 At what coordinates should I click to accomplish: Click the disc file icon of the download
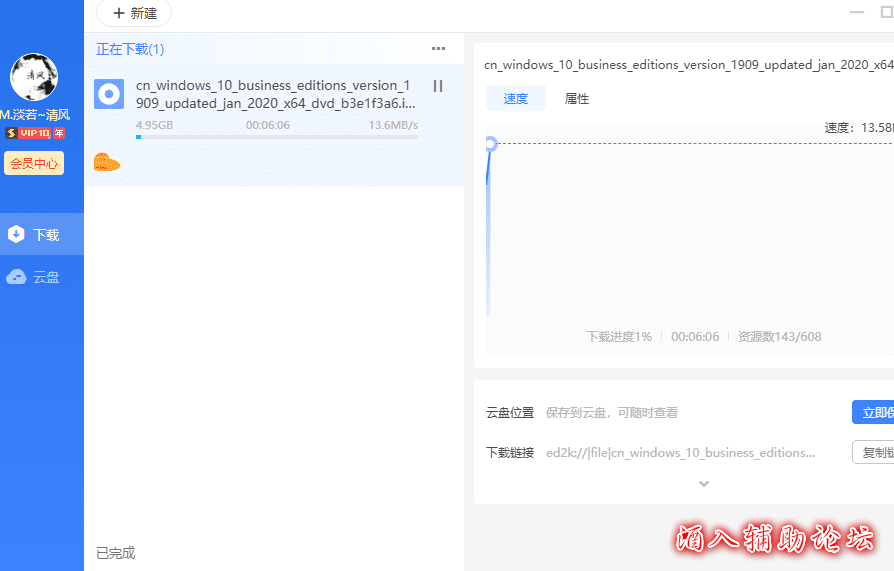(109, 94)
